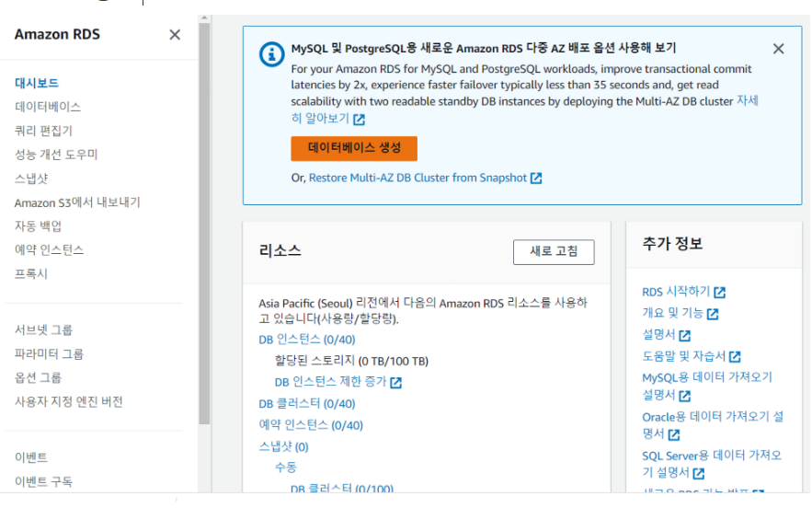Open Restore Multi-AZ DB Cluster from Snapshot link
Image resolution: width=812 pixels, height=508 pixels.
click(417, 178)
